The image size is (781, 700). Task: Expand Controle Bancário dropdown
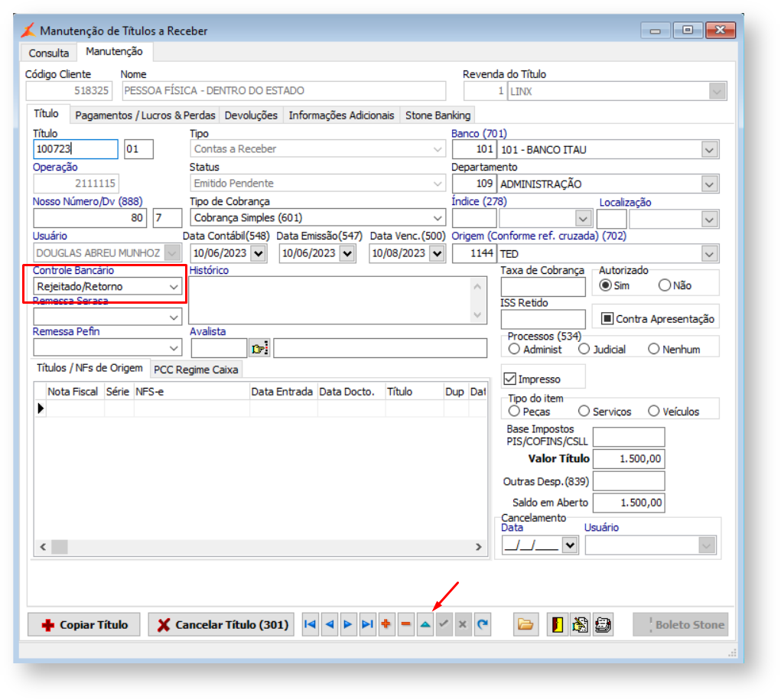pyautogui.click(x=174, y=287)
